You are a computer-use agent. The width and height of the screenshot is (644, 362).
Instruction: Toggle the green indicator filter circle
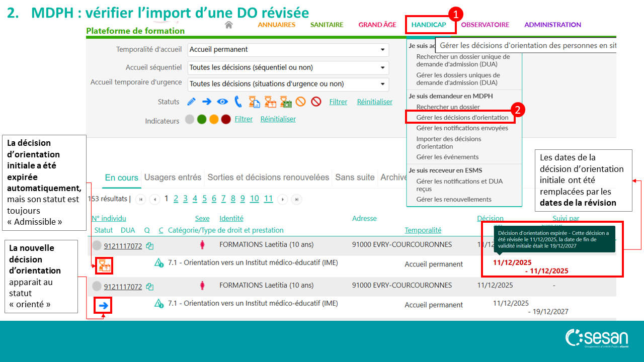click(202, 120)
